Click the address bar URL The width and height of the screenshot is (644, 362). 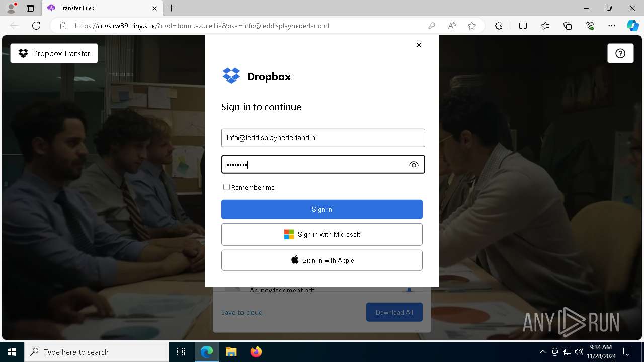(202, 26)
